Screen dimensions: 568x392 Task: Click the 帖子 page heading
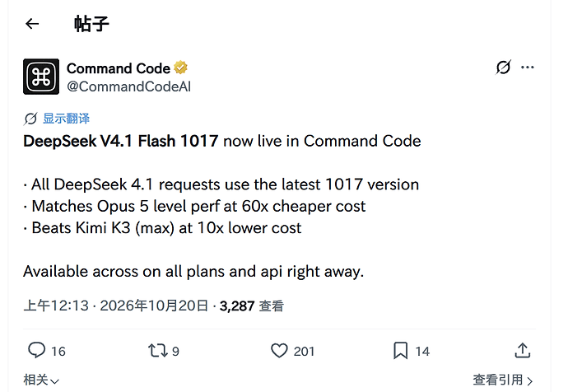click(x=91, y=24)
